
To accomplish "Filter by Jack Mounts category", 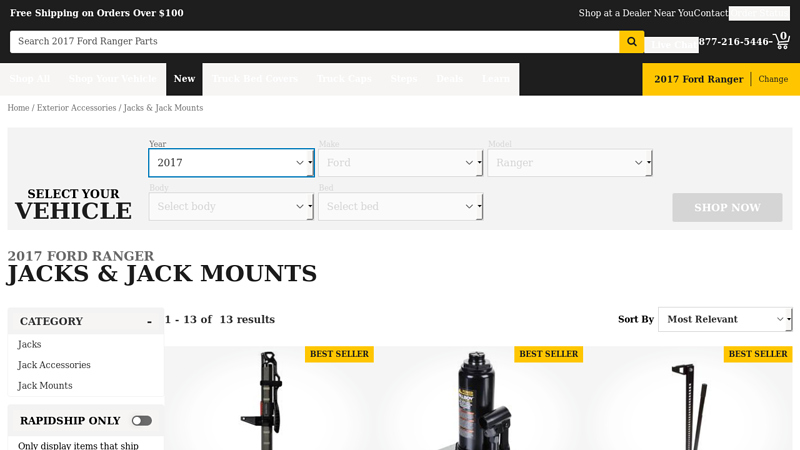I will click(45, 386).
